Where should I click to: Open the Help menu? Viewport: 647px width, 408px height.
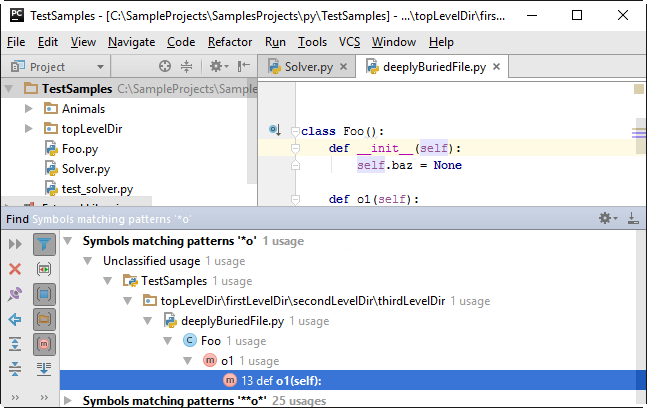(x=441, y=42)
